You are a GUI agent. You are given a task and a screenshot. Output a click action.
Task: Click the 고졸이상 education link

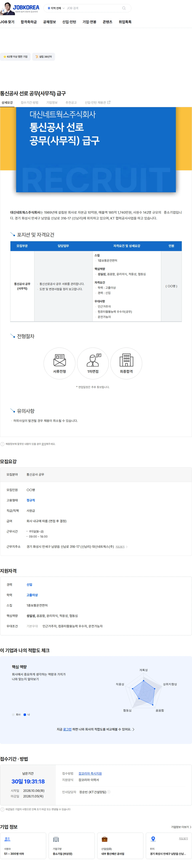point(32,595)
